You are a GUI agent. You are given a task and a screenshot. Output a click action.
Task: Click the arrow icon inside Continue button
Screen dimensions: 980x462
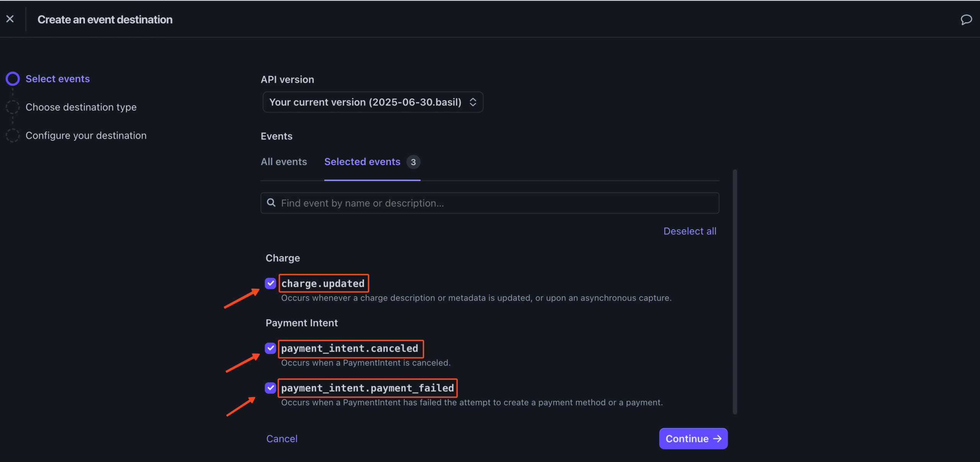coord(717,439)
